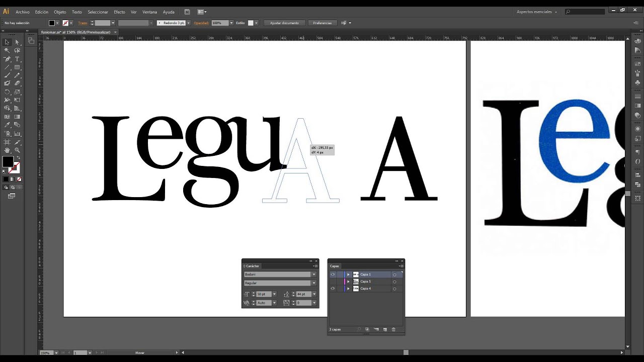The height and width of the screenshot is (362, 644).
Task: Select the Lasso tool
Action: pyautogui.click(x=17, y=50)
